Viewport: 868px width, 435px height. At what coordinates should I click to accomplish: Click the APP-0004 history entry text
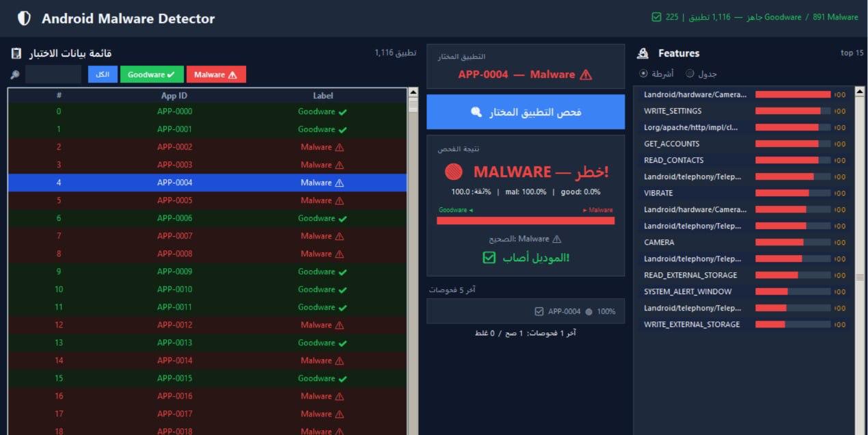pyautogui.click(x=564, y=311)
